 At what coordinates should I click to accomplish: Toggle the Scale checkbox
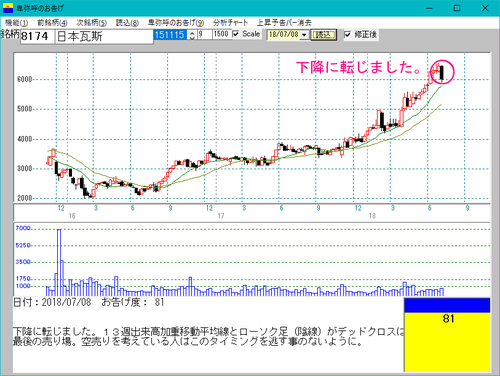(x=236, y=34)
